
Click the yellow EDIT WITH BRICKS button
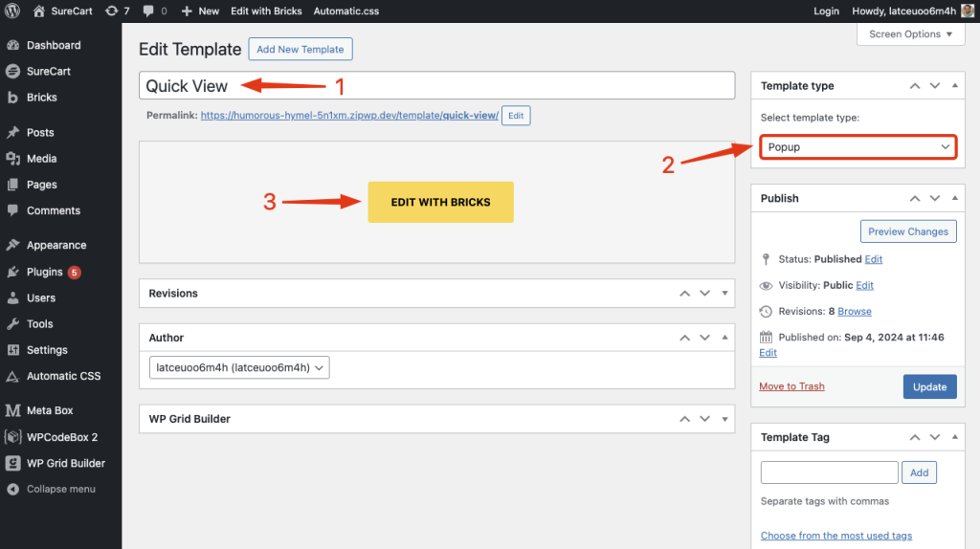tap(440, 202)
